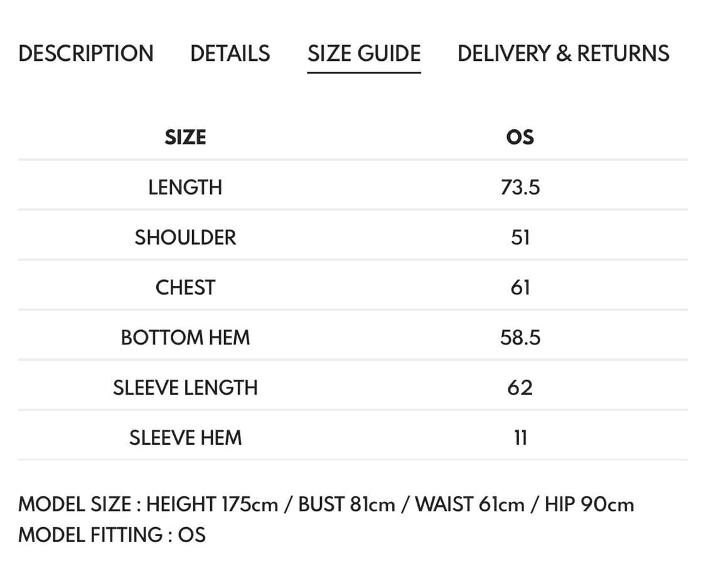
Task: Select the sleeve hem value 11
Action: click(x=520, y=437)
